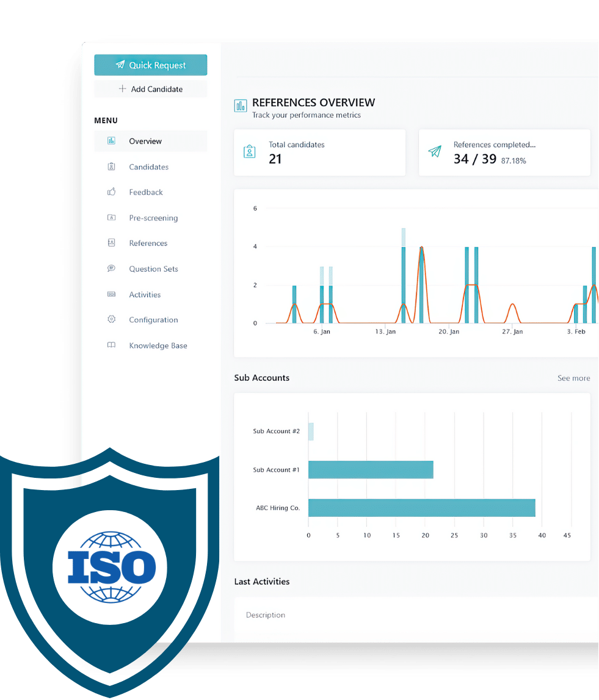Click the Overview bar chart icon
Screen dimensions: 599x700
(x=111, y=141)
